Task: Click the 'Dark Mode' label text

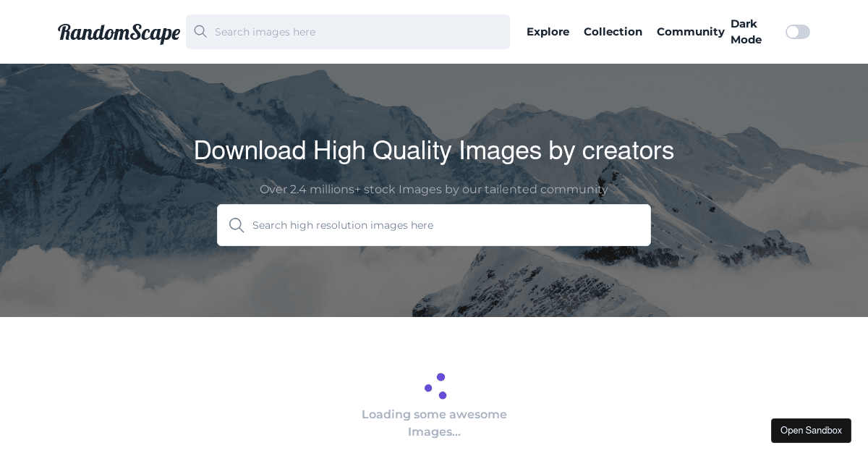Action: 746,32
